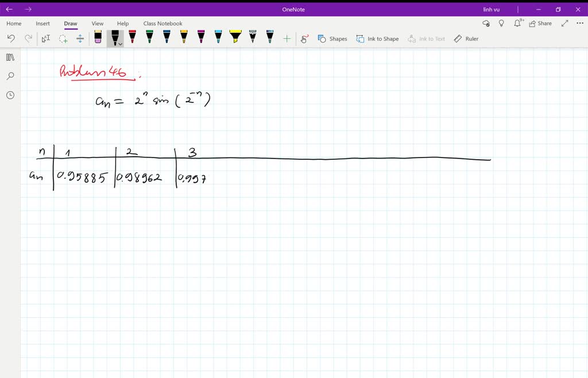Click the Redo icon
The image size is (588, 378).
point(28,38)
